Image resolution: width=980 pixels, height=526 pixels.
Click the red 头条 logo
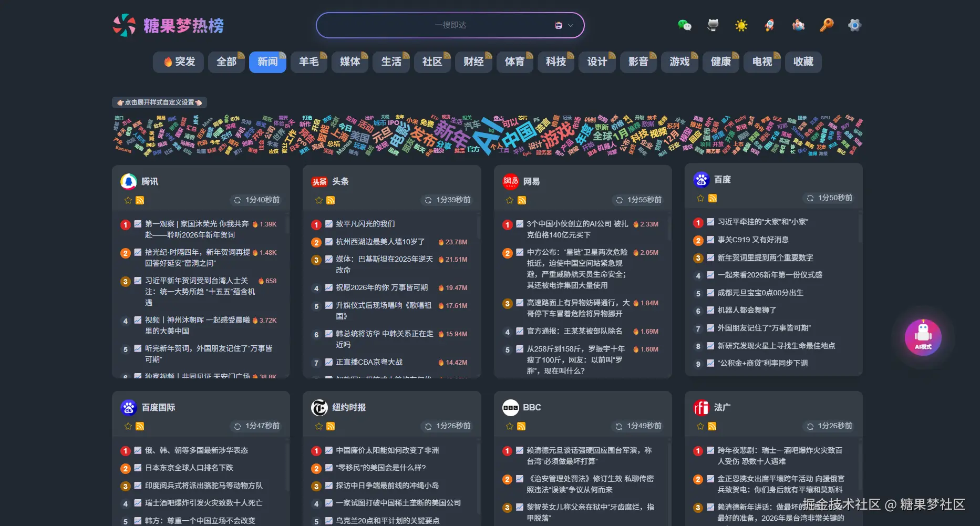click(x=319, y=182)
